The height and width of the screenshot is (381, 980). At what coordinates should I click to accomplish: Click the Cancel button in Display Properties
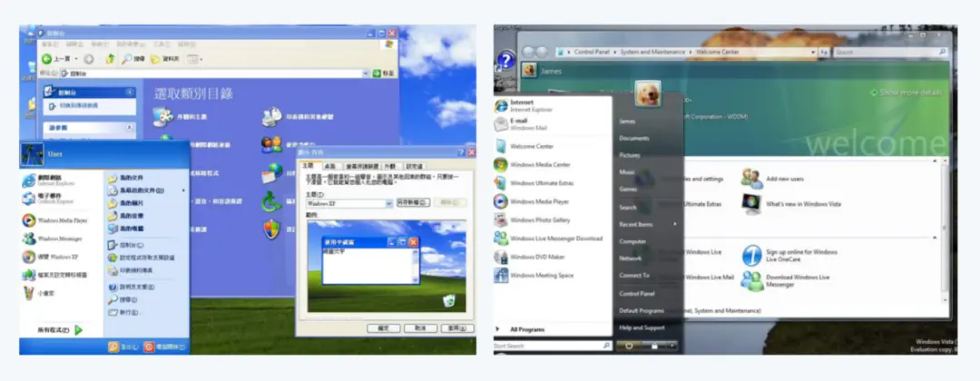click(420, 327)
